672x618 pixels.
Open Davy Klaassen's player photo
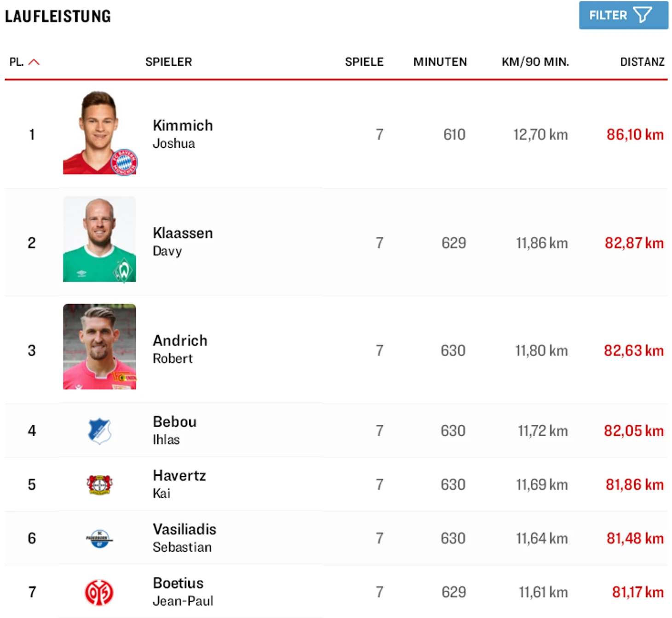[x=99, y=239]
